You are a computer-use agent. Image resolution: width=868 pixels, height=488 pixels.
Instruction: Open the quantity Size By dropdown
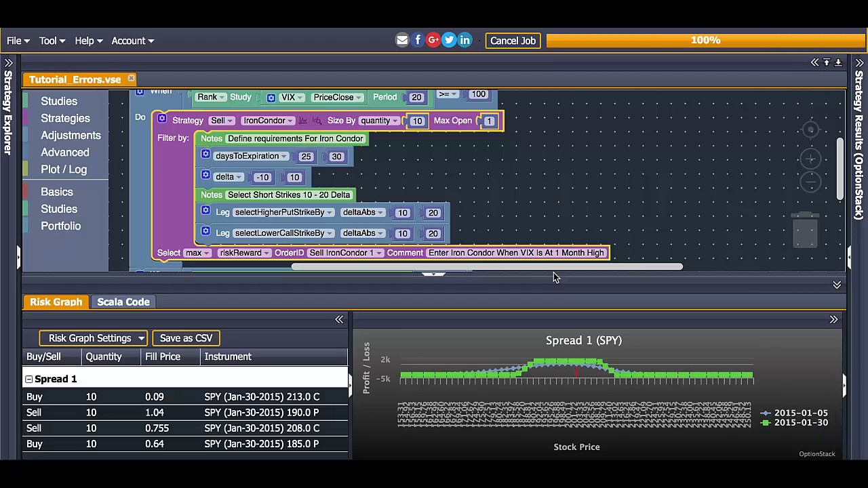(379, 121)
